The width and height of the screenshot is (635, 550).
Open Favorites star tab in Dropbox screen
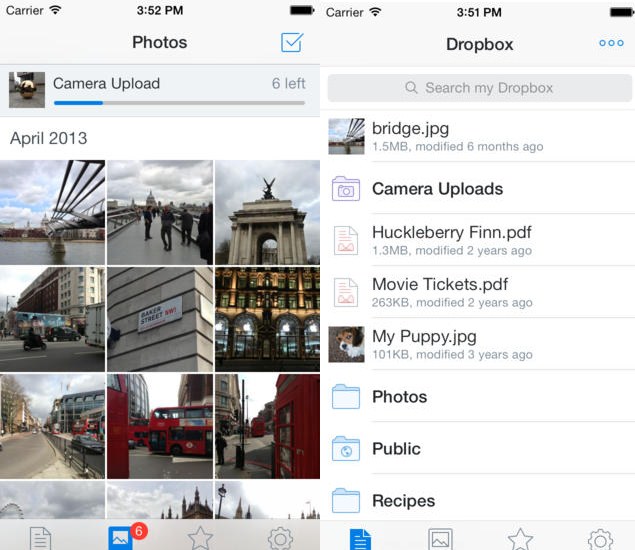coord(520,539)
